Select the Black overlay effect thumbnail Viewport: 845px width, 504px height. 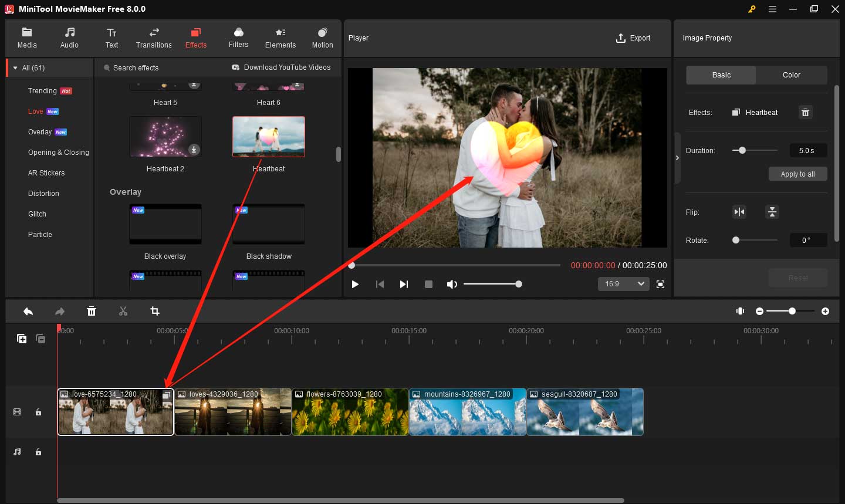click(x=165, y=224)
